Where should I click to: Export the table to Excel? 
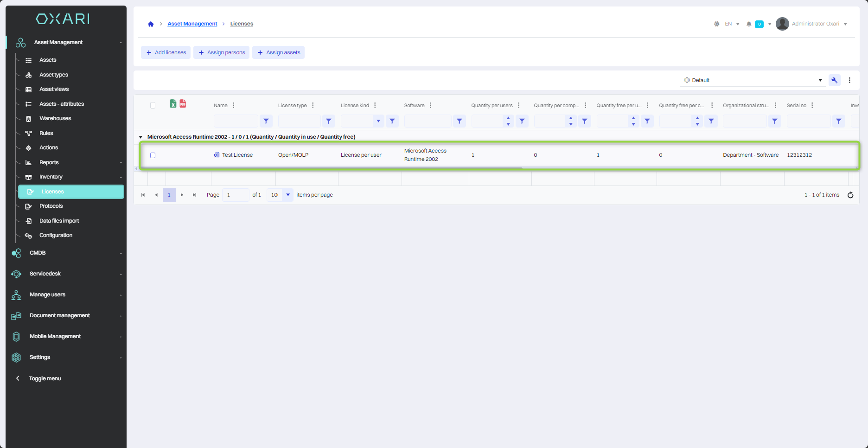click(x=173, y=104)
